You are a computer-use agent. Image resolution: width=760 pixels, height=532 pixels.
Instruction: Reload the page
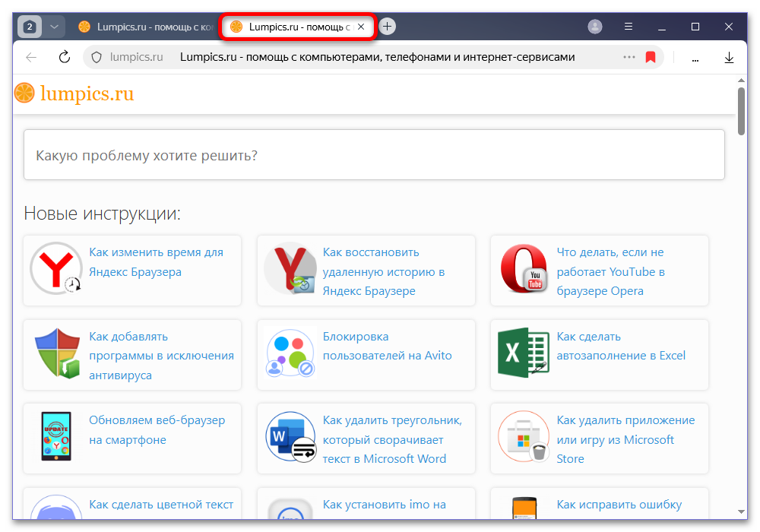pos(64,57)
